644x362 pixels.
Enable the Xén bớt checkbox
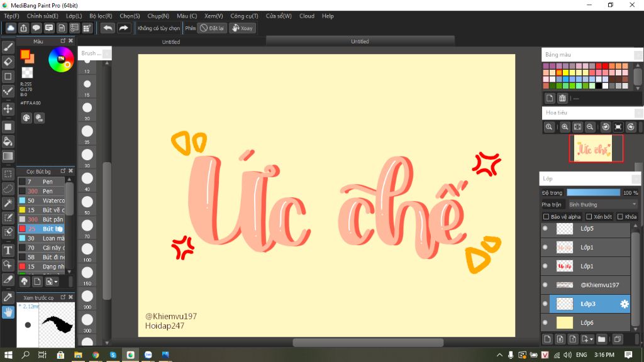589,216
